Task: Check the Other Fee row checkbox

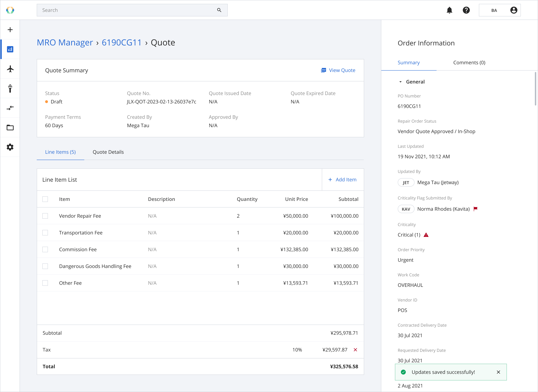Action: [x=45, y=283]
